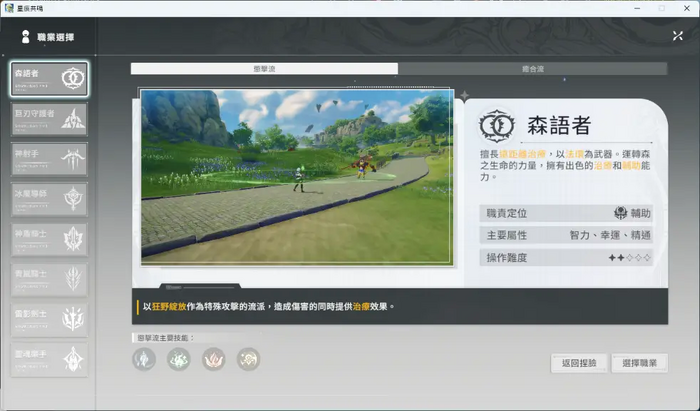
Task: Click the first skill icon under main skills
Action: pyautogui.click(x=145, y=359)
